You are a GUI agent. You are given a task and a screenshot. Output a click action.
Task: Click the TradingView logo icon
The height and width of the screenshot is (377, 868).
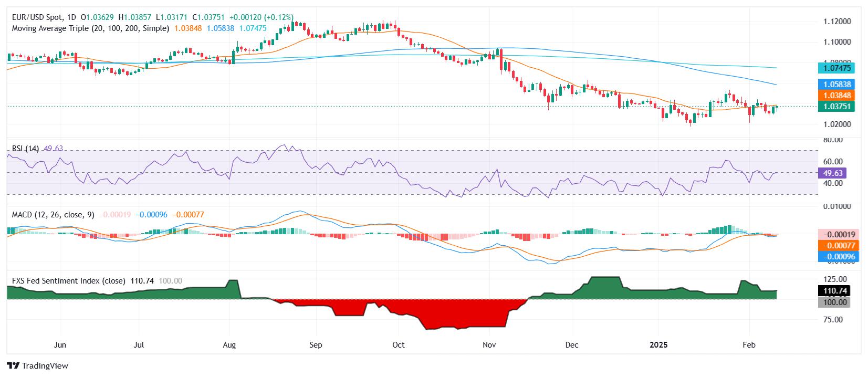(14, 365)
